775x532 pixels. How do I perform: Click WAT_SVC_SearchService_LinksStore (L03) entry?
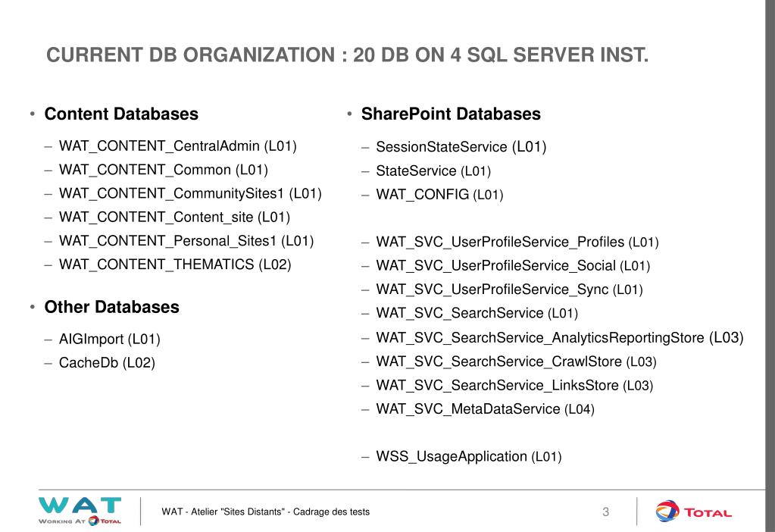pyautogui.click(x=514, y=386)
